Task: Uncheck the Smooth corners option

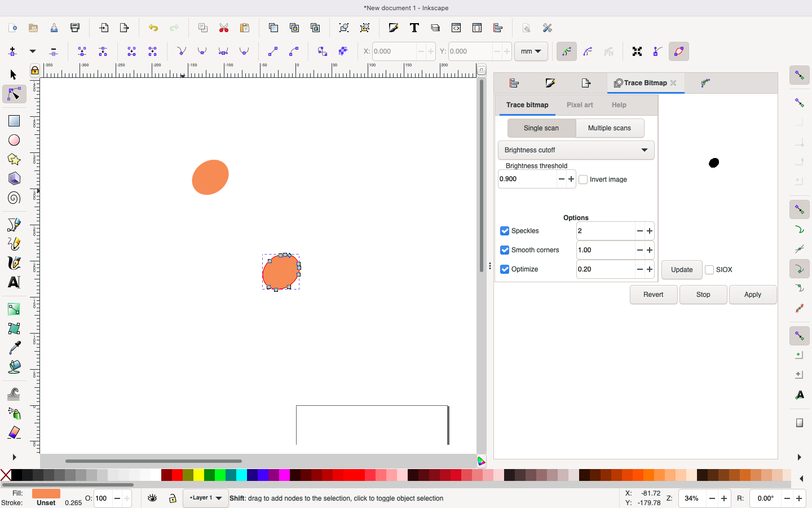Action: (505, 250)
